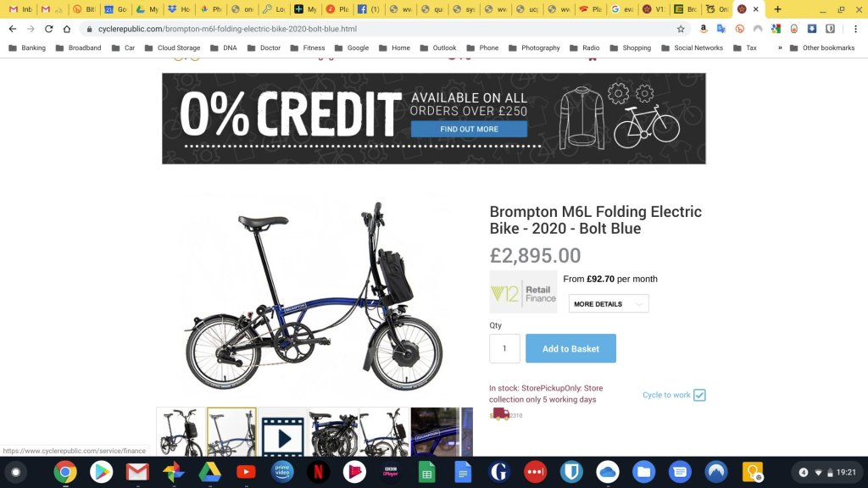This screenshot has height=488, width=868.
Task: Open the Chrome three-dot menu
Action: 855,29
